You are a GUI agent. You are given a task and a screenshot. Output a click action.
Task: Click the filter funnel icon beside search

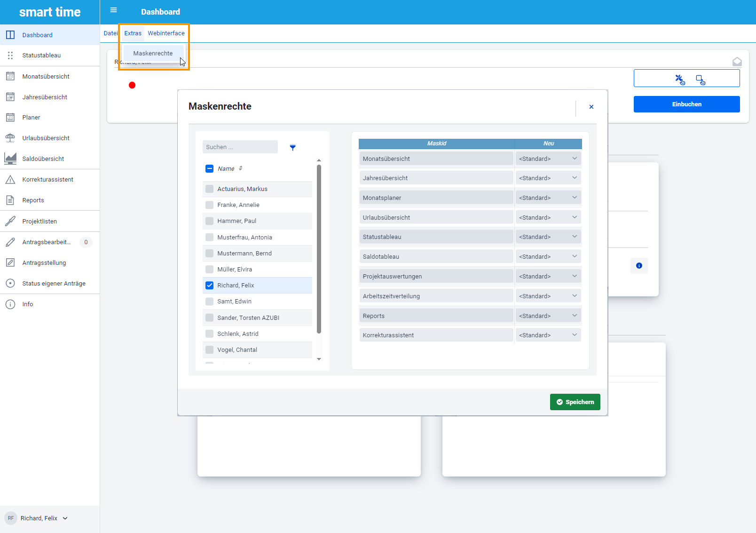tap(292, 148)
